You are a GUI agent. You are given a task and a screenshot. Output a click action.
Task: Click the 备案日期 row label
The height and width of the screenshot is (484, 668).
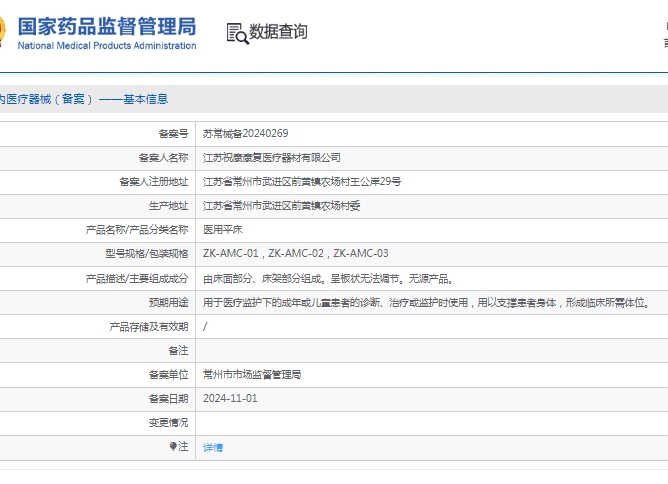pyautogui.click(x=168, y=399)
